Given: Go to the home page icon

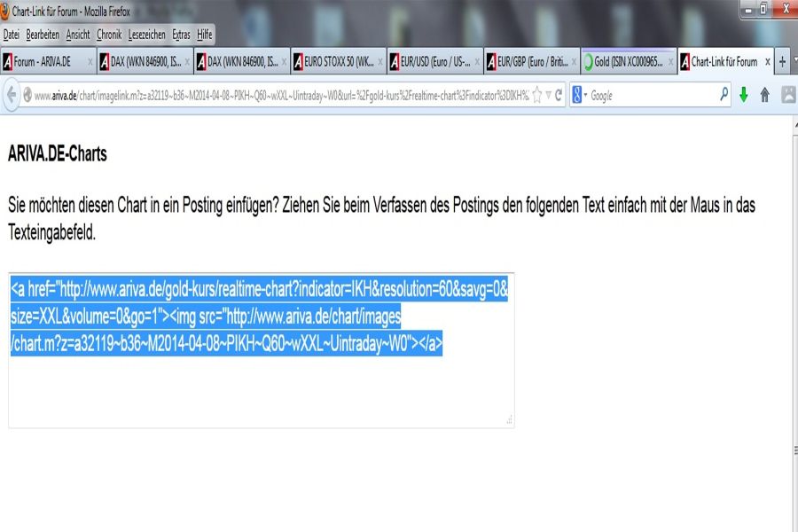Looking at the screenshot, I should pyautogui.click(x=764, y=95).
